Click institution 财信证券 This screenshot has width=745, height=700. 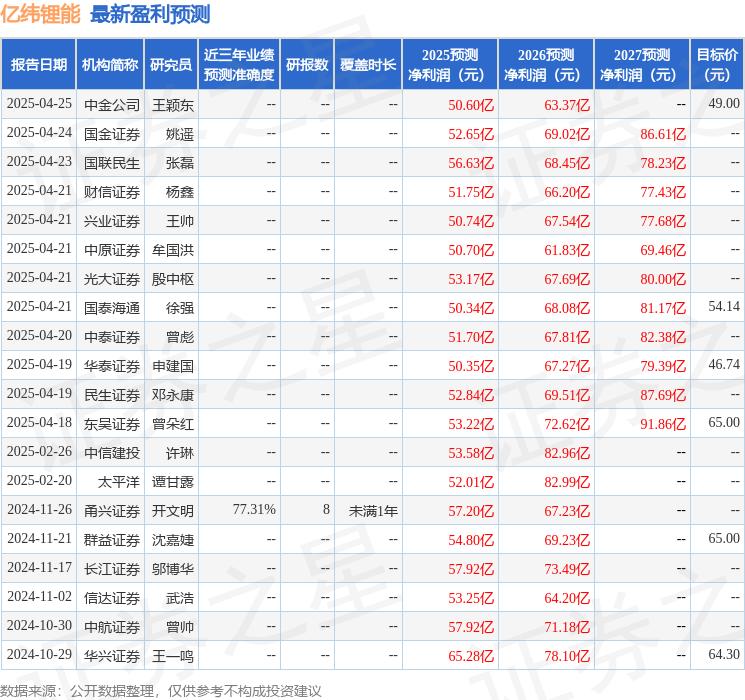112,192
